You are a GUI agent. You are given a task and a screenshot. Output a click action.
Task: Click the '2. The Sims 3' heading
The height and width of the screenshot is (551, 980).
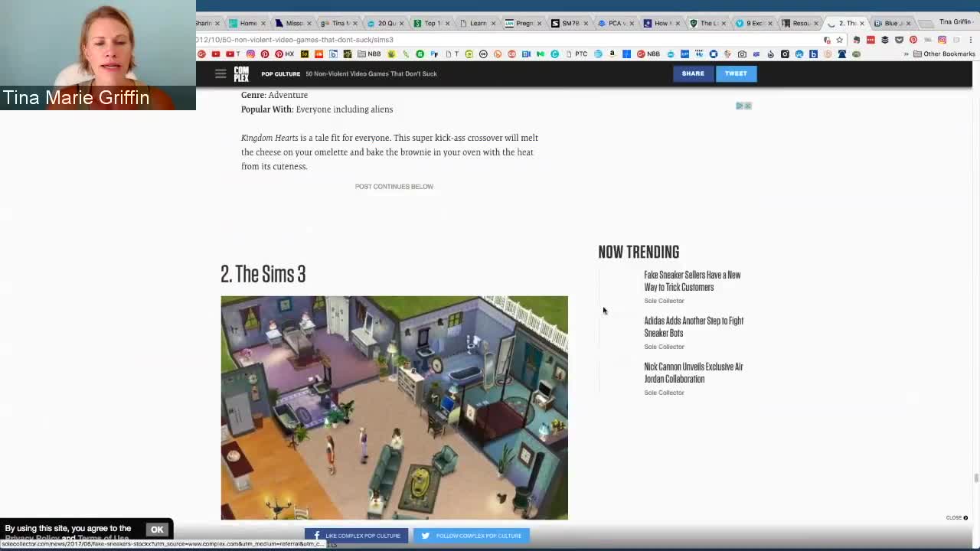[x=263, y=274]
